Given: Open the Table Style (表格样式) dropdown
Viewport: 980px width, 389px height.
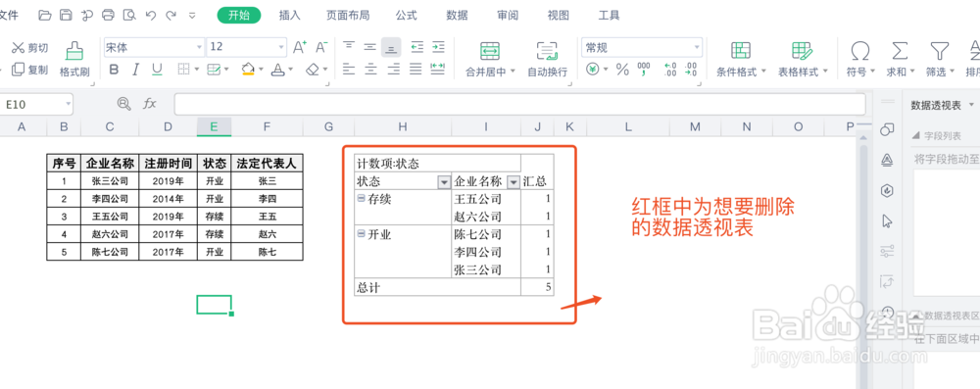Looking at the screenshot, I should [x=825, y=72].
